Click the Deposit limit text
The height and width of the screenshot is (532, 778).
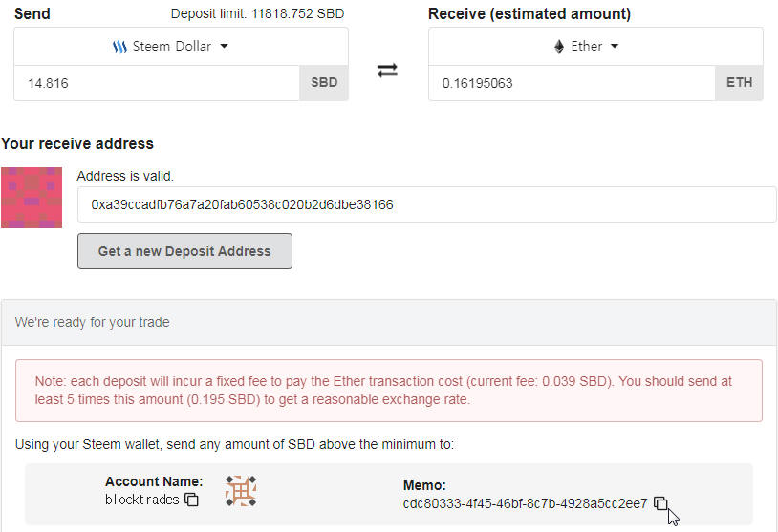click(x=257, y=14)
